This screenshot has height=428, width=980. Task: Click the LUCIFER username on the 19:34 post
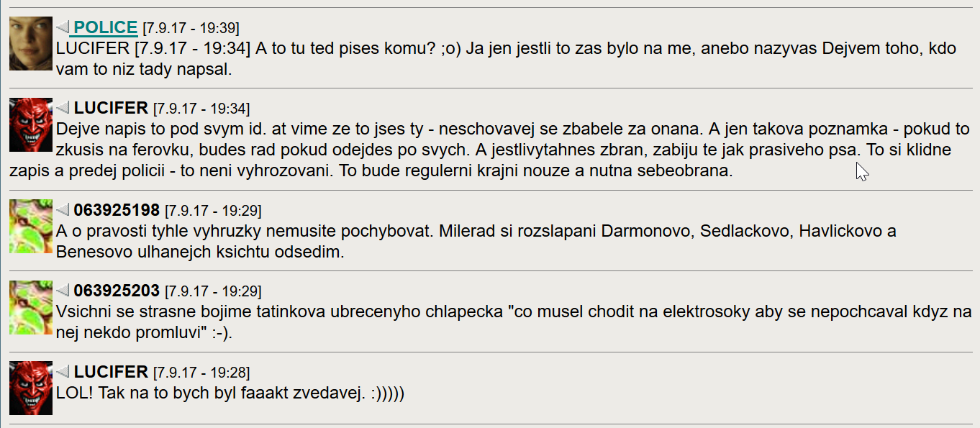point(111,109)
